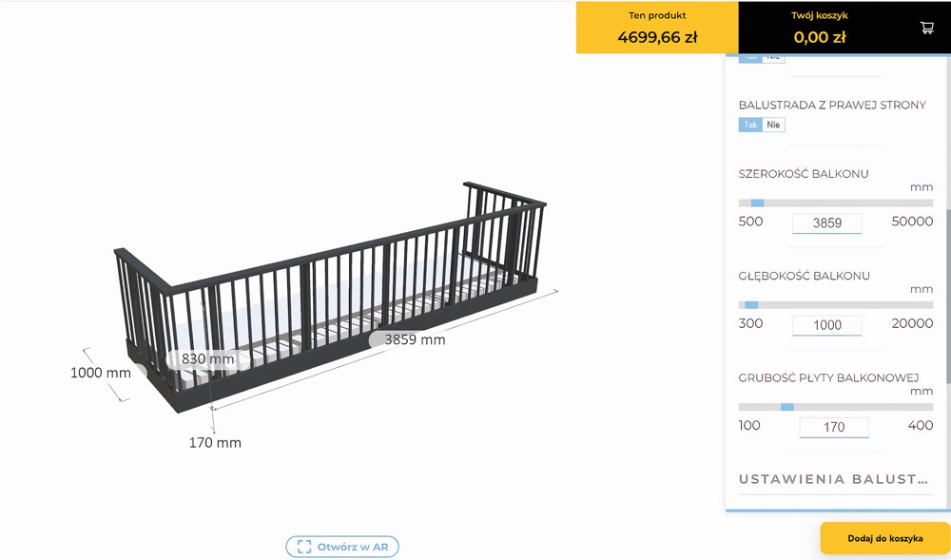Click the options panel vertical scrollbar
This screenshot has height=560, width=951.
(947, 297)
